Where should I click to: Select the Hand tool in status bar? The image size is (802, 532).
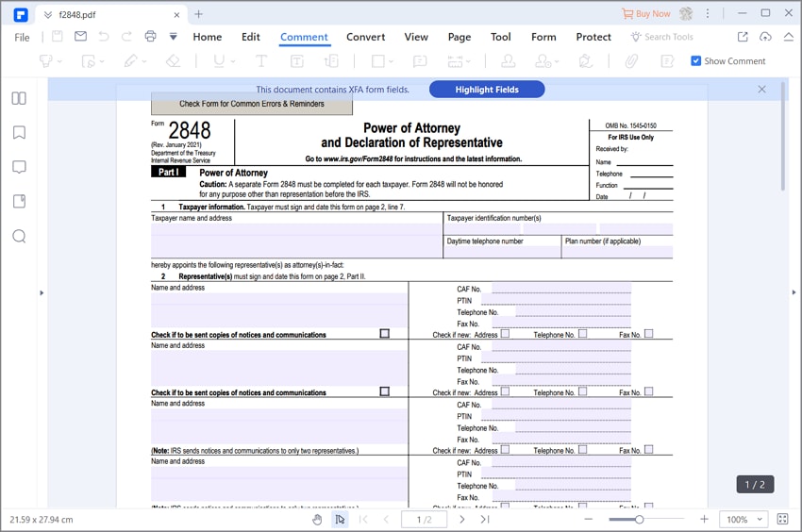pyautogui.click(x=317, y=520)
